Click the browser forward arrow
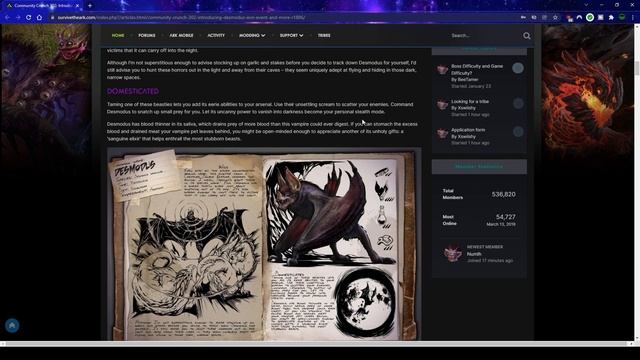The height and width of the screenshot is (360, 640). [18, 18]
